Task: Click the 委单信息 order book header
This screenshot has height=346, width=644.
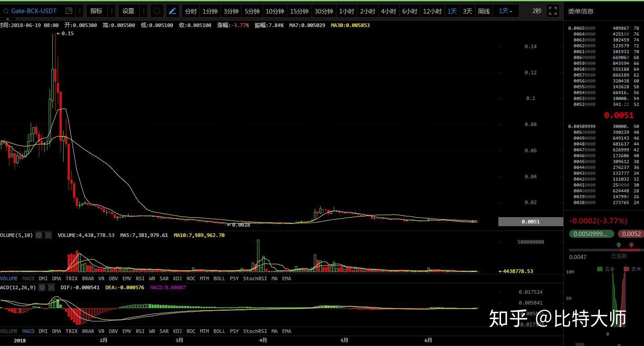Action: click(581, 11)
